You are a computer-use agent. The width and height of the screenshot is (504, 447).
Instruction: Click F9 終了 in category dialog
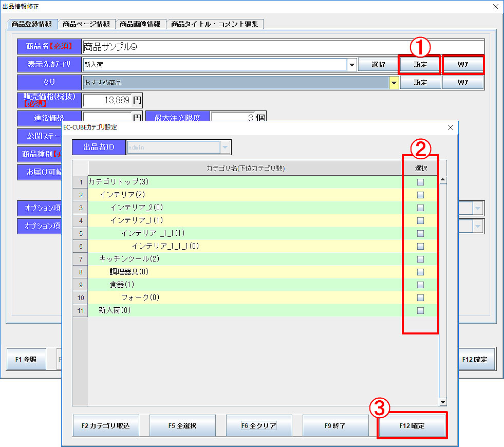335,425
